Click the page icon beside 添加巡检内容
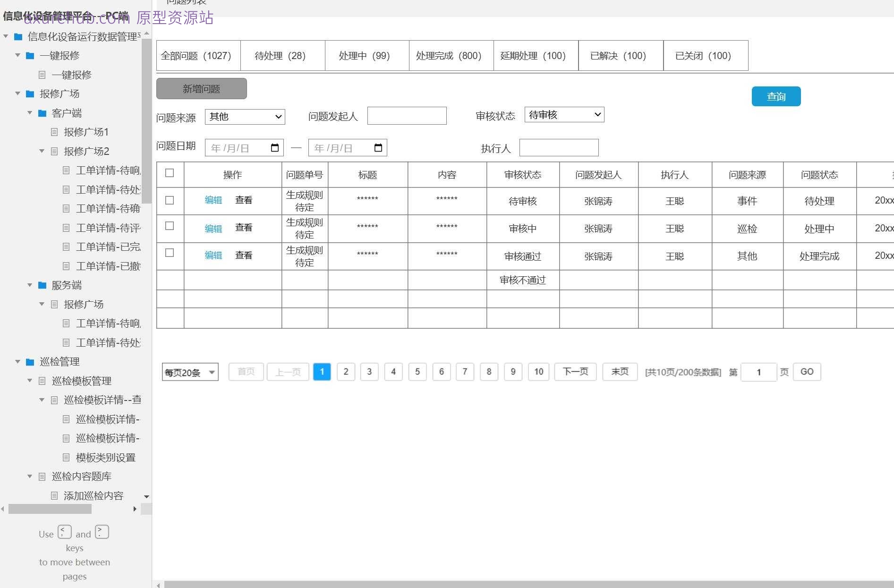The height and width of the screenshot is (588, 894). 54,496
